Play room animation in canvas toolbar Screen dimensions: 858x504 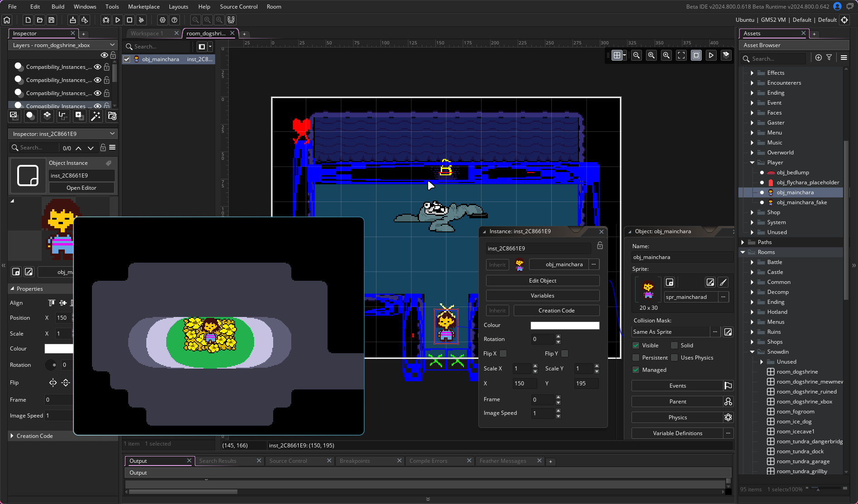[x=711, y=55]
